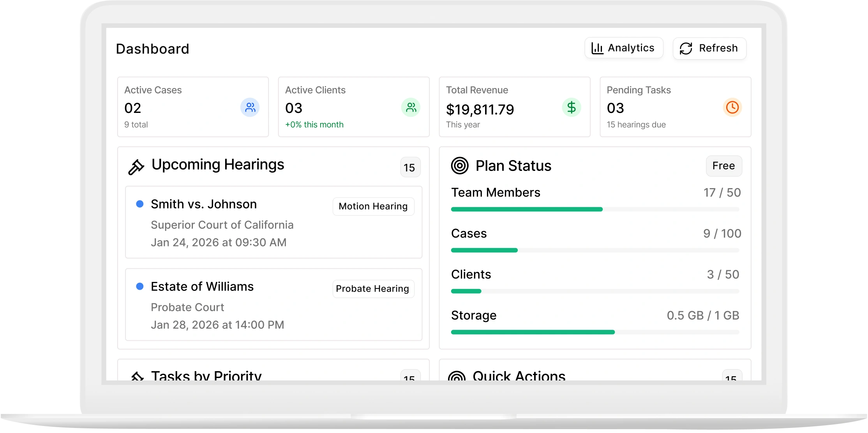
Task: Click the blue dot next to Estate of Williams
Action: (x=139, y=287)
